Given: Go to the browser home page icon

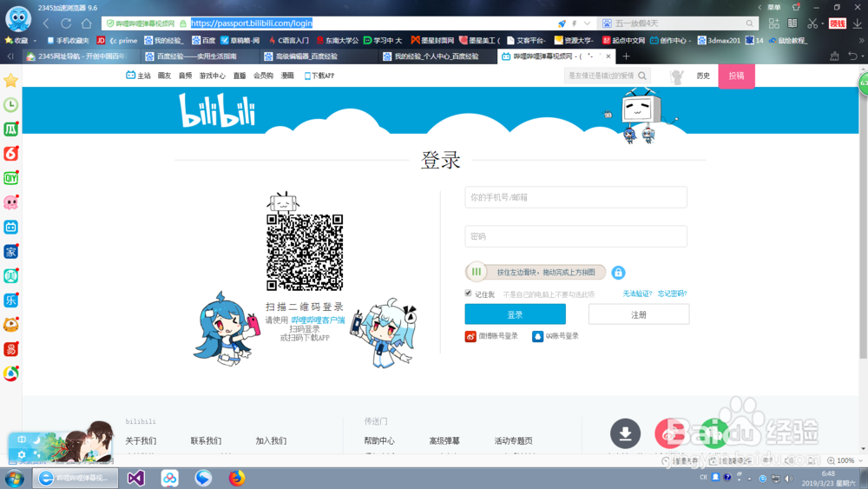Looking at the screenshot, I should (86, 23).
